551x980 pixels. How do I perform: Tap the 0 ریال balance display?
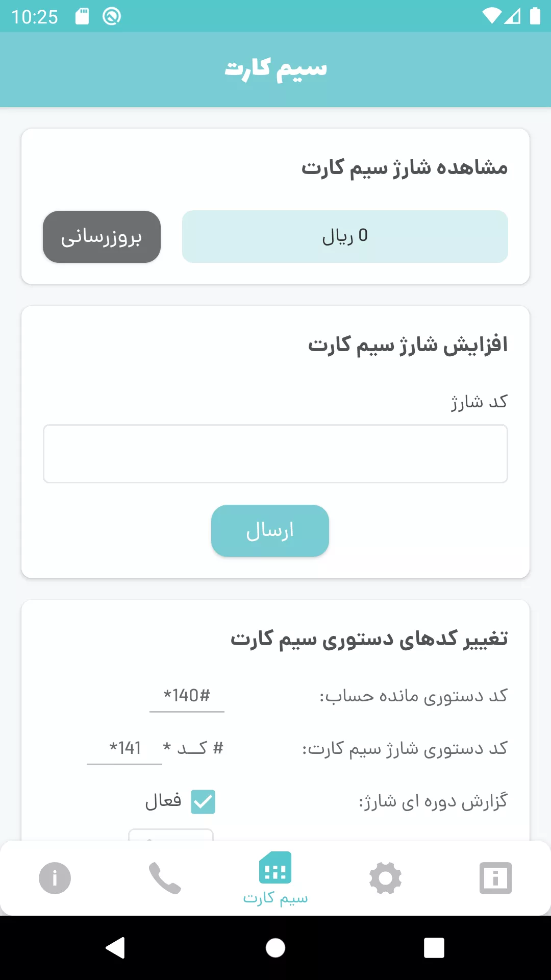345,236
